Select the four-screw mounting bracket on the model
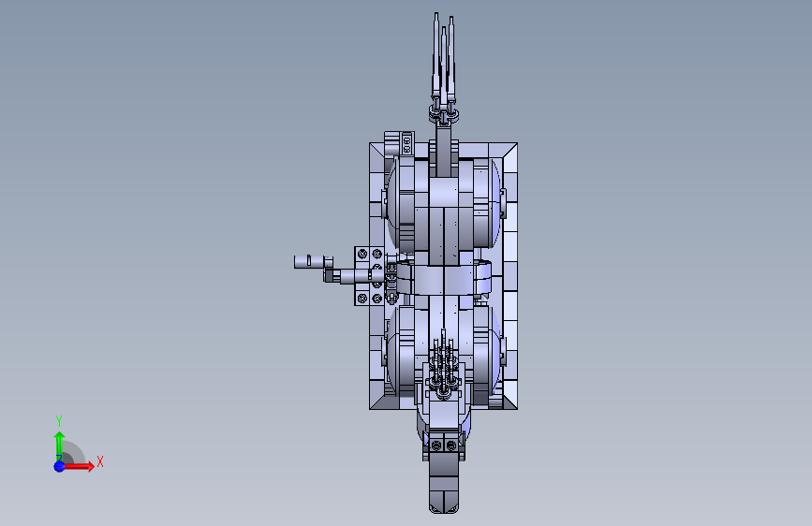The width and height of the screenshot is (812, 526). 370,276
